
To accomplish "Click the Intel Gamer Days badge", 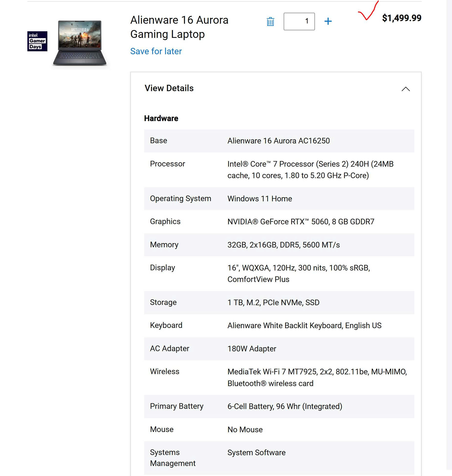I will (37, 41).
